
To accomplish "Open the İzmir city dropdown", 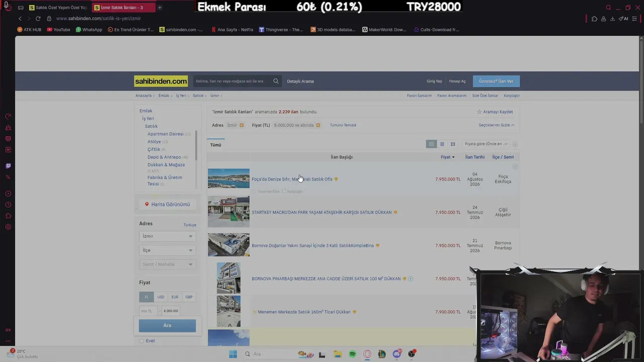I will point(168,236).
